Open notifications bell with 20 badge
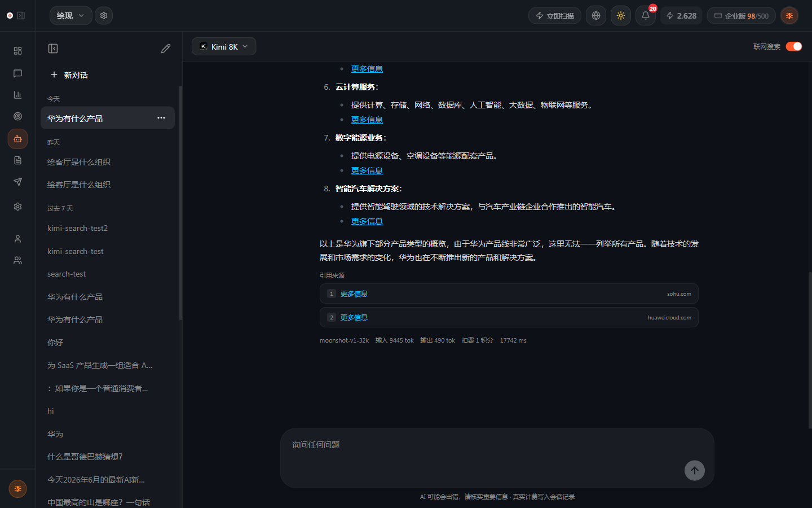The image size is (812, 508). pos(646,16)
